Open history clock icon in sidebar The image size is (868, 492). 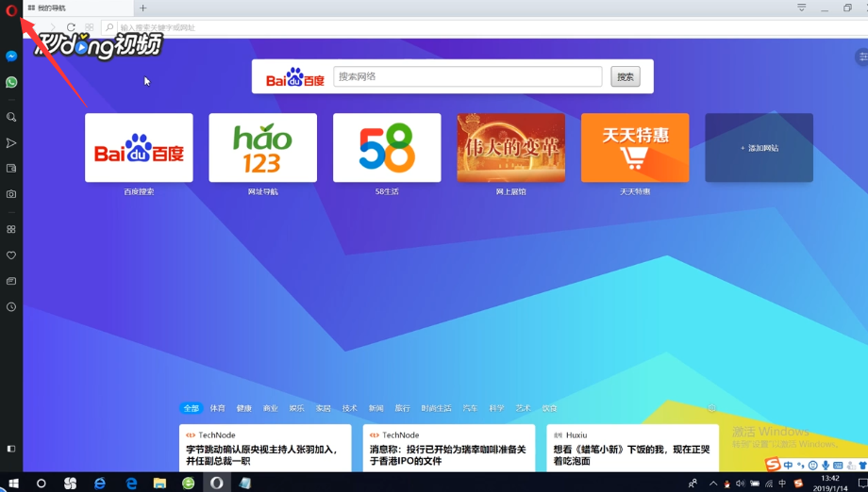click(11, 307)
